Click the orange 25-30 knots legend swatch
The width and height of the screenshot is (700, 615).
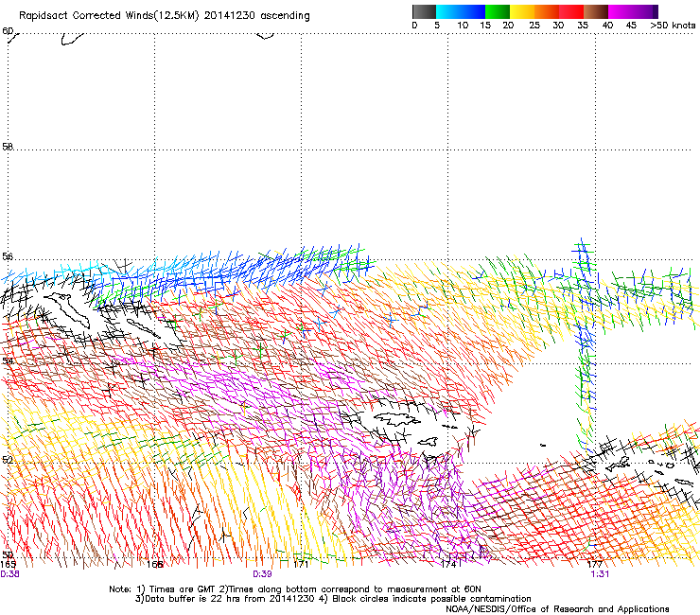click(547, 11)
